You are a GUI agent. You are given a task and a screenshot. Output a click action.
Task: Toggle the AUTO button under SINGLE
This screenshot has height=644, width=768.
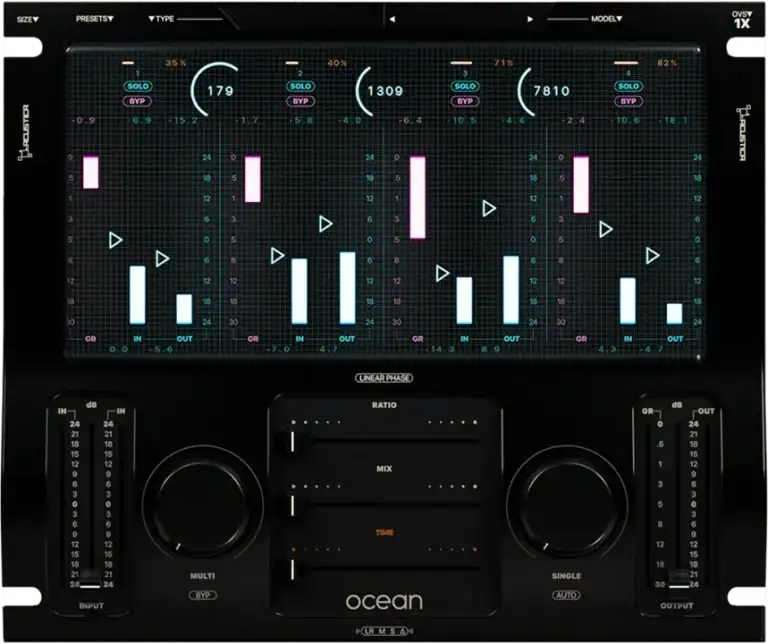coord(567,596)
